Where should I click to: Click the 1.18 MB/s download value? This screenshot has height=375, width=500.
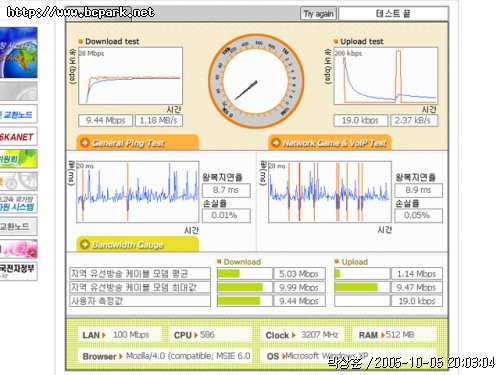(x=159, y=120)
